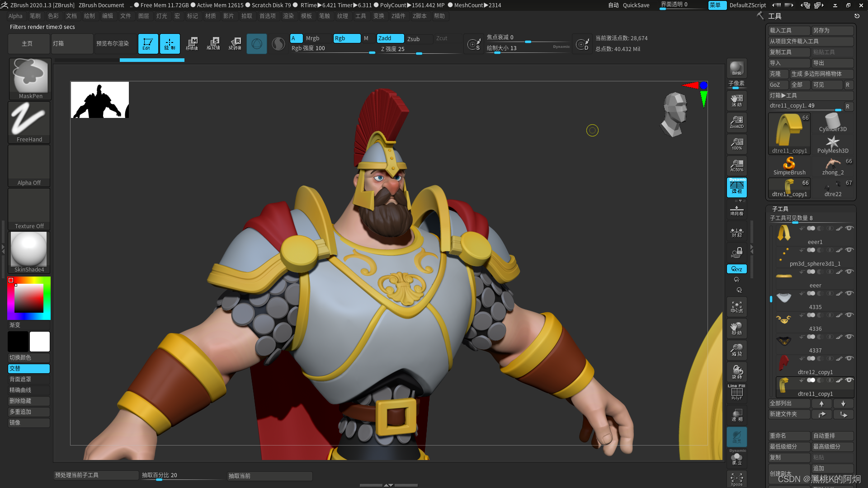Viewport: 868px width, 488px height.
Task: Open the FreeHand stroke selector
Action: 29,122
